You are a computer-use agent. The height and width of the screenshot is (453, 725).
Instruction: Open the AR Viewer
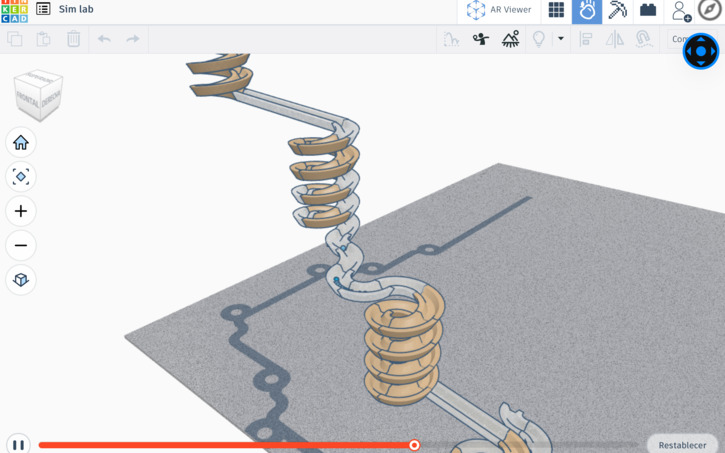pyautogui.click(x=499, y=10)
